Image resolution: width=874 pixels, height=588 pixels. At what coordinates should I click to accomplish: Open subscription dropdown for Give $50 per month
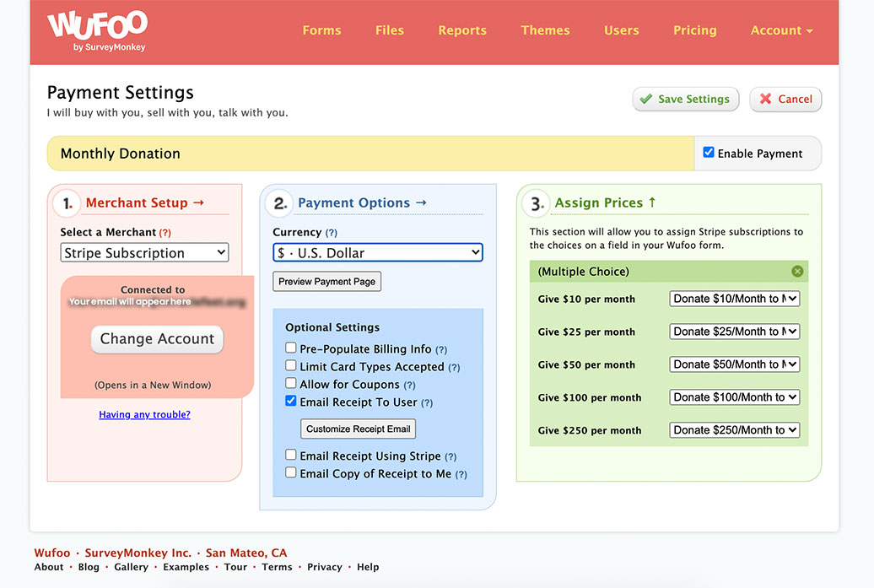(x=734, y=364)
